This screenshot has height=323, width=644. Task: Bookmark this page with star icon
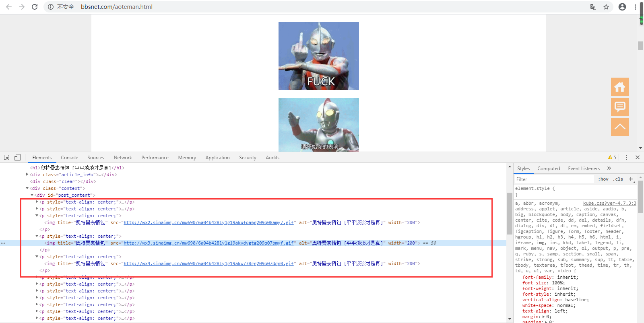(x=606, y=7)
